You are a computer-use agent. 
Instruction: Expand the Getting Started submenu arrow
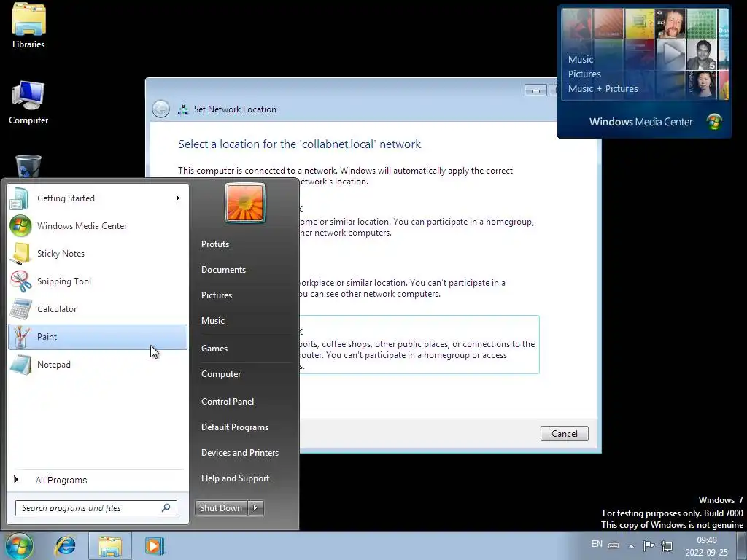[x=178, y=198]
